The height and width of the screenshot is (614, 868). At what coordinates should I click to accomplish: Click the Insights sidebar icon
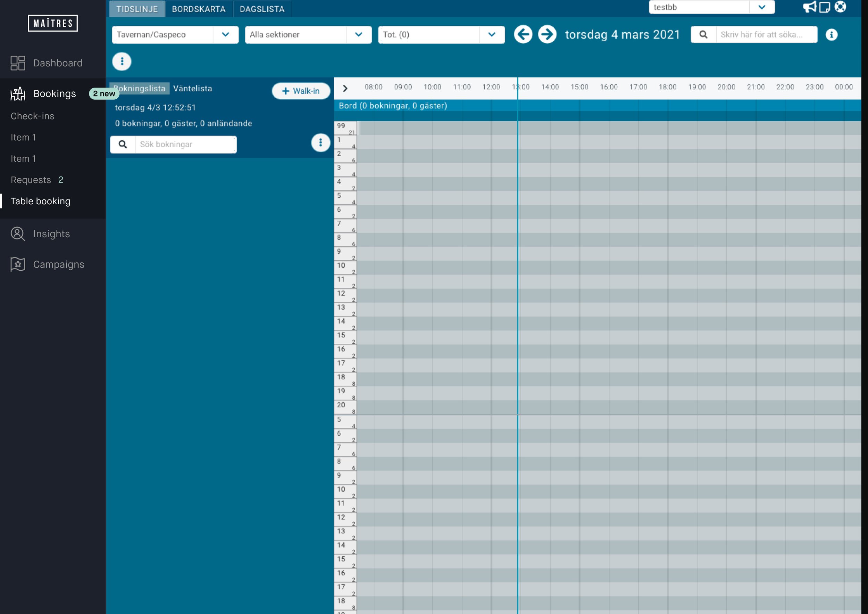click(x=18, y=234)
